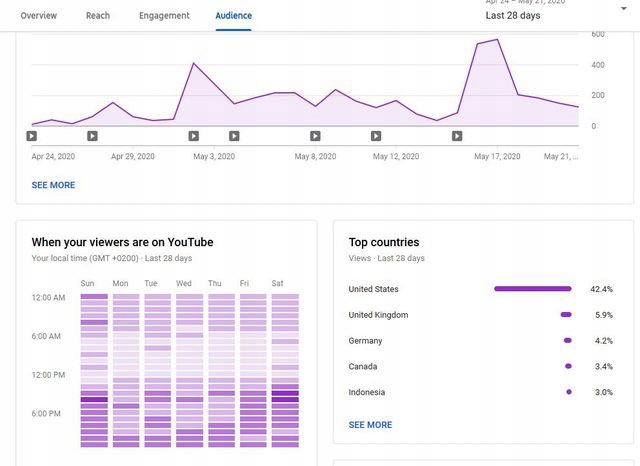
Task: Click the 12:00 PM time label
Action: (48, 375)
